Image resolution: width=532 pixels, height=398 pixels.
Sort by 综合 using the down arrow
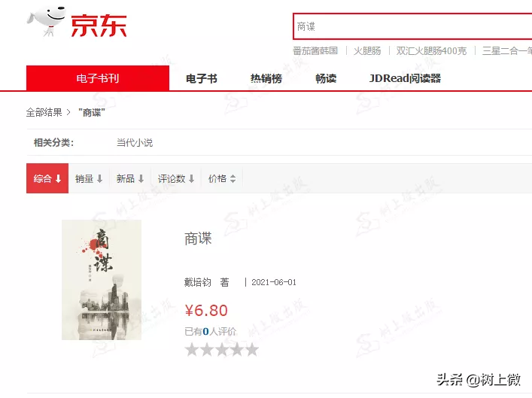coord(59,179)
